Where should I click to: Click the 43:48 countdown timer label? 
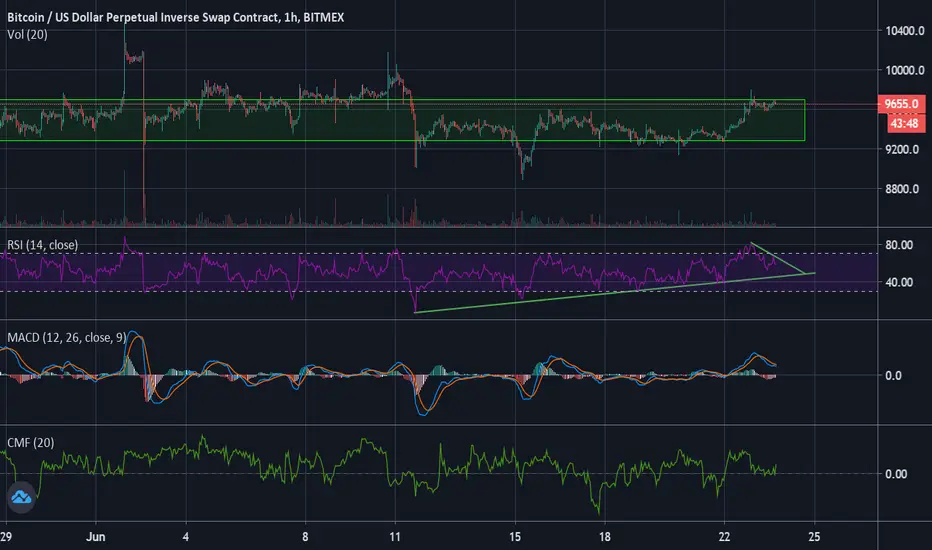pyautogui.click(x=905, y=124)
